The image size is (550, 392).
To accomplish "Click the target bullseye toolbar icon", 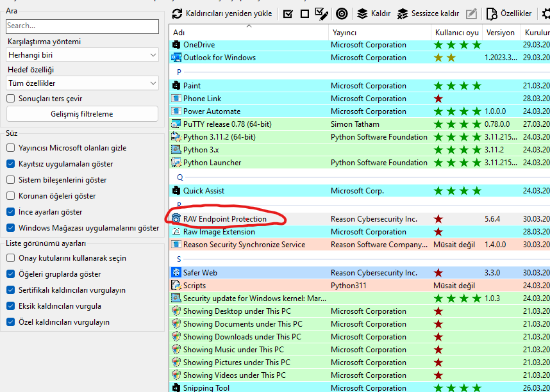I will (x=342, y=13).
